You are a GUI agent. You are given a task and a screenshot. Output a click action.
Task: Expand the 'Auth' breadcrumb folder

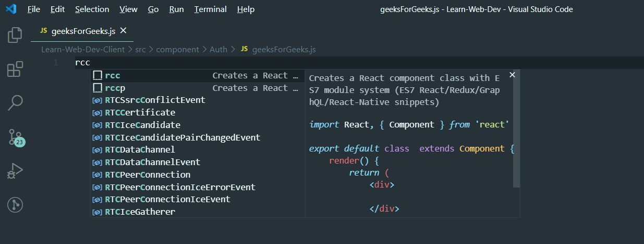(218, 50)
